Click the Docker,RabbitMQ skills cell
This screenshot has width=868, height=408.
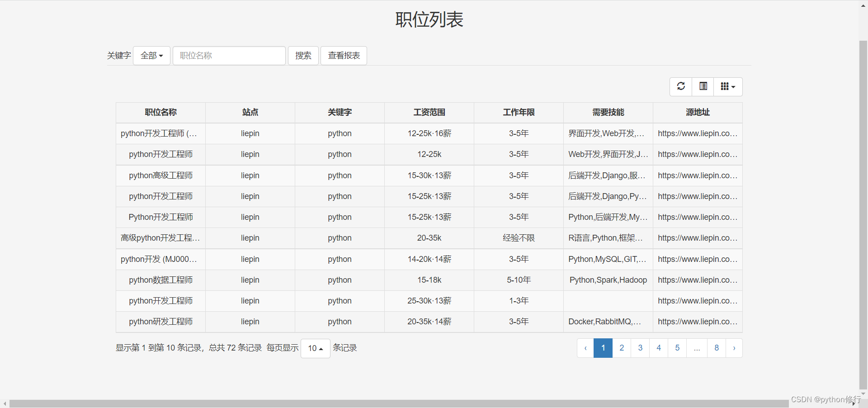(608, 322)
